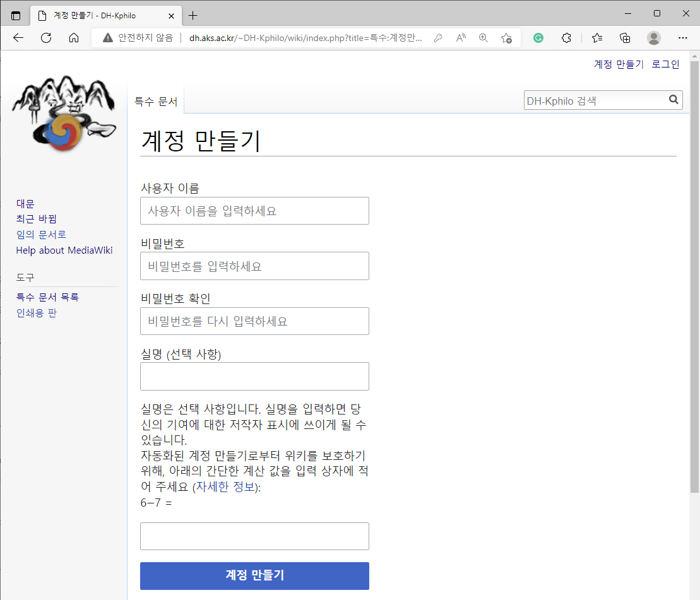Focus the 사용자 이름 input field

pos(254,211)
